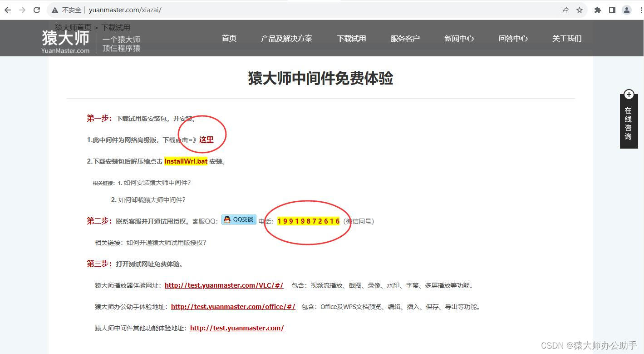Viewport: 644px width, 354px height.
Task: Go to 首页 in navigation
Action: point(229,39)
